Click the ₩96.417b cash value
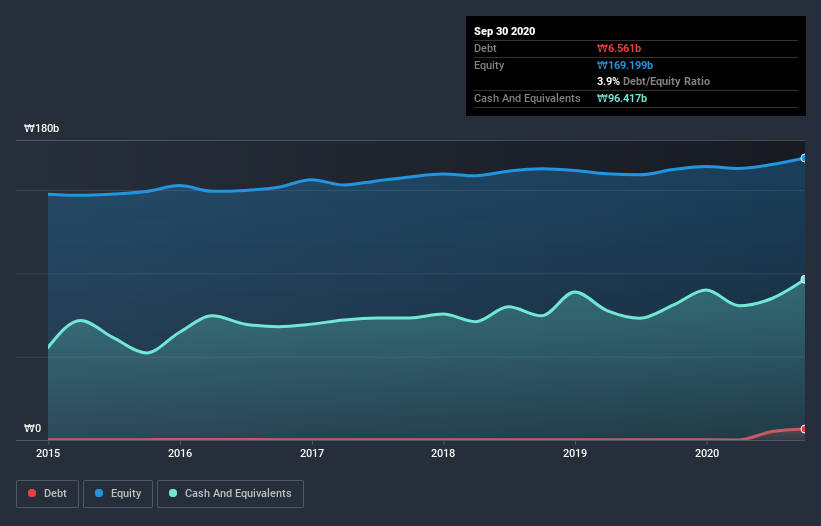The height and width of the screenshot is (526, 821). coord(622,98)
